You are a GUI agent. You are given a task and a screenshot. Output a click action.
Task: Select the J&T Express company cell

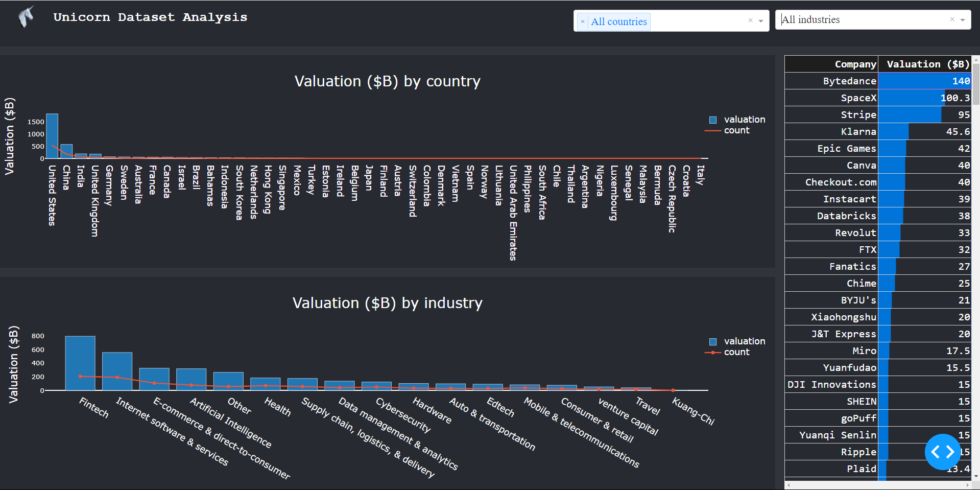pos(831,334)
